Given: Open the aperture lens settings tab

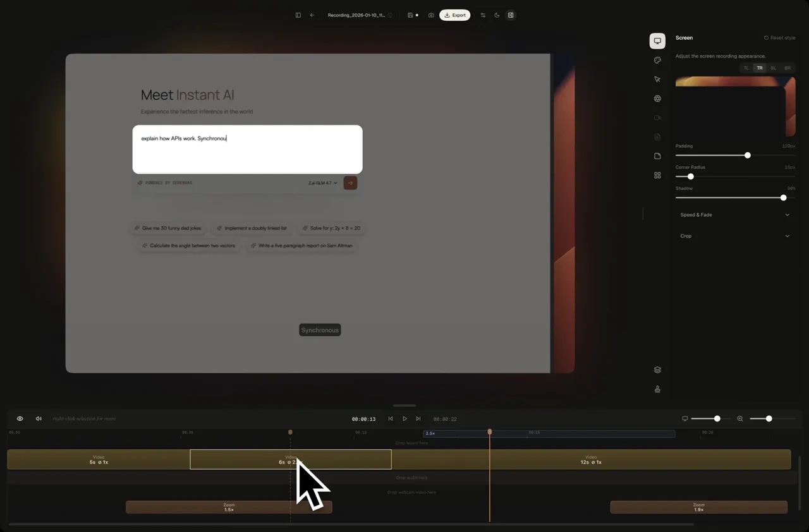Looking at the screenshot, I should (657, 99).
